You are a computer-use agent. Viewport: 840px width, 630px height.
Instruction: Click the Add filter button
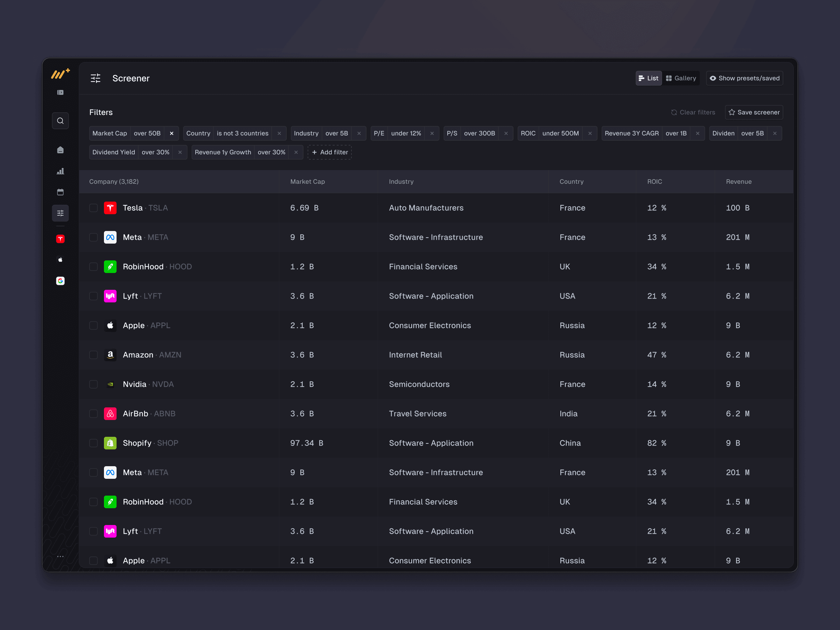pos(330,152)
